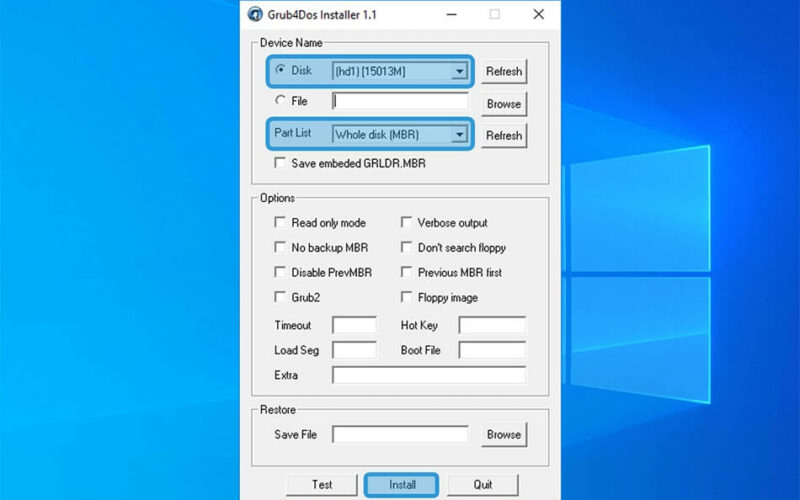Click Browse button next to File field
800x500 pixels.
[x=504, y=104]
